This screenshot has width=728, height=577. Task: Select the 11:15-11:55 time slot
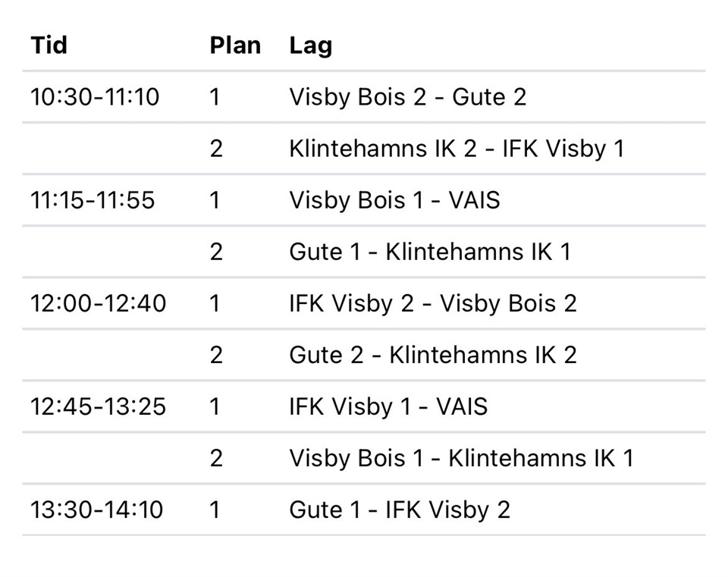[93, 200]
